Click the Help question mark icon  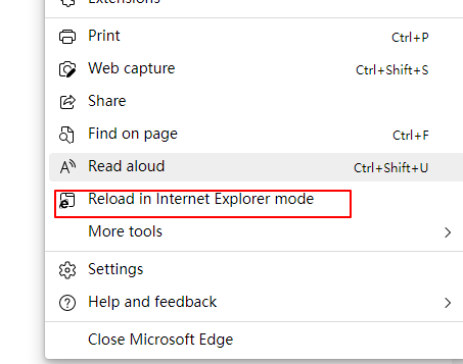[x=67, y=303]
